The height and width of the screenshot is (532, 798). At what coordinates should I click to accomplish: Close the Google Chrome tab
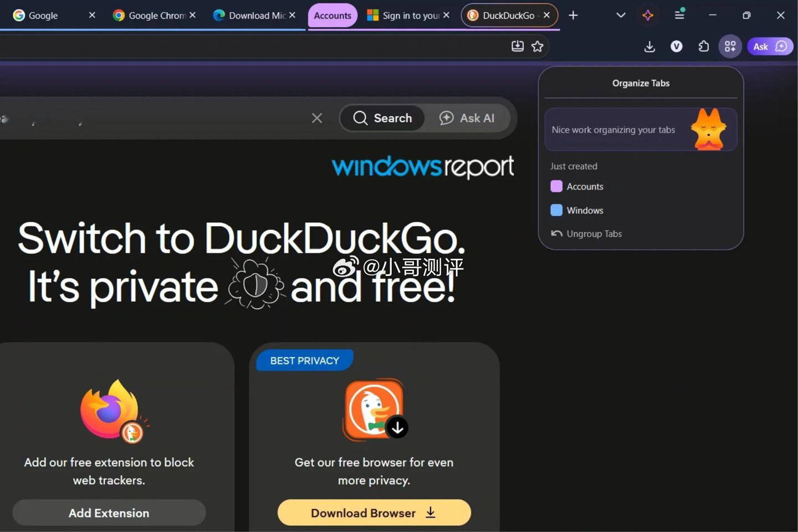tap(192, 15)
